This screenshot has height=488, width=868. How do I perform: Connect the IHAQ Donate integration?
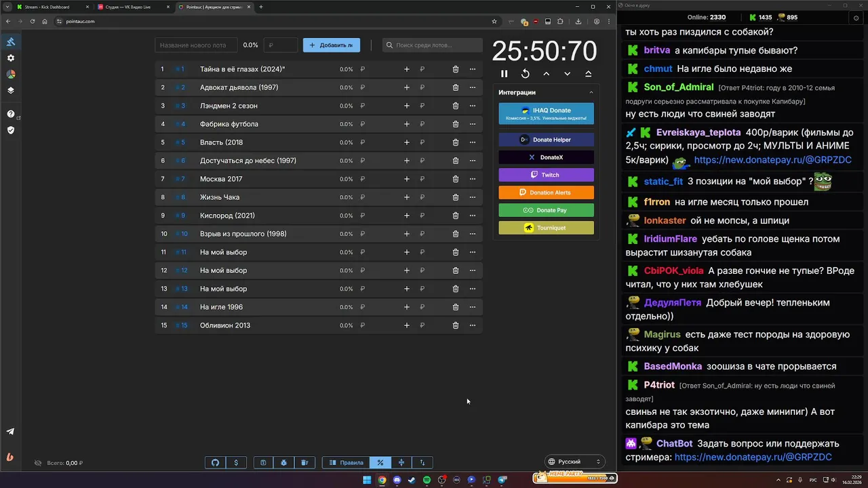point(546,113)
